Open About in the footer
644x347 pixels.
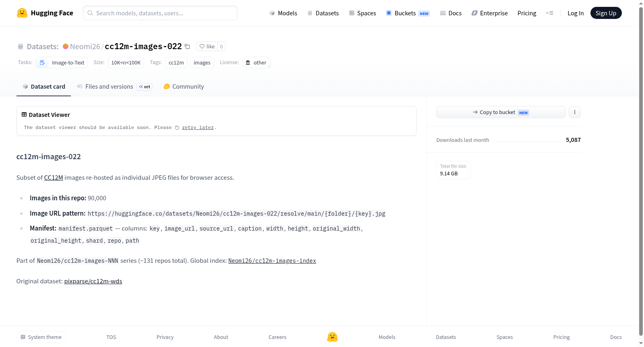(221, 337)
